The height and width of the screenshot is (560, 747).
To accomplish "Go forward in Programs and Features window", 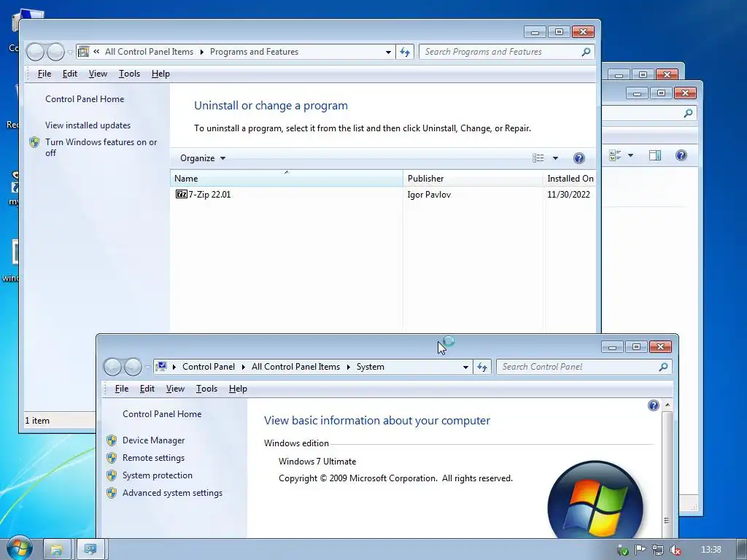I will tap(55, 52).
